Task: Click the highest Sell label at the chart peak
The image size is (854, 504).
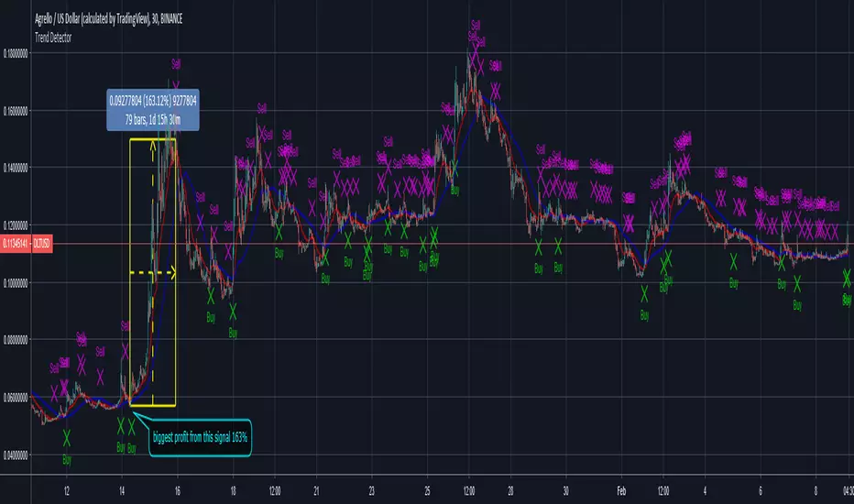Action: 474,24
